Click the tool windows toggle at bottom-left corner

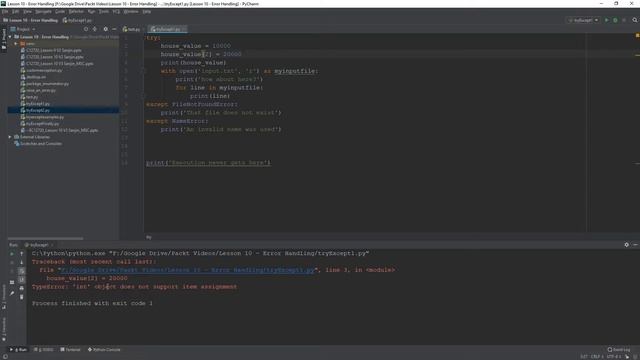coord(4,357)
